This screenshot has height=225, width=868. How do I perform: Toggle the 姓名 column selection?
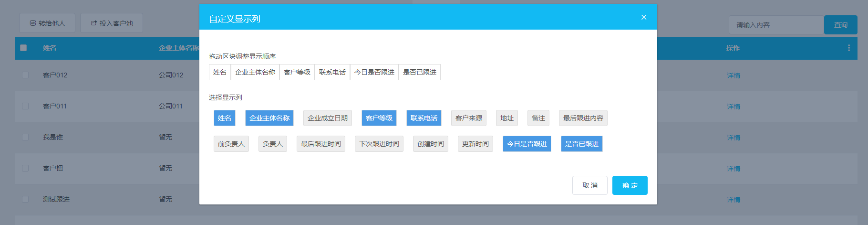(224, 118)
